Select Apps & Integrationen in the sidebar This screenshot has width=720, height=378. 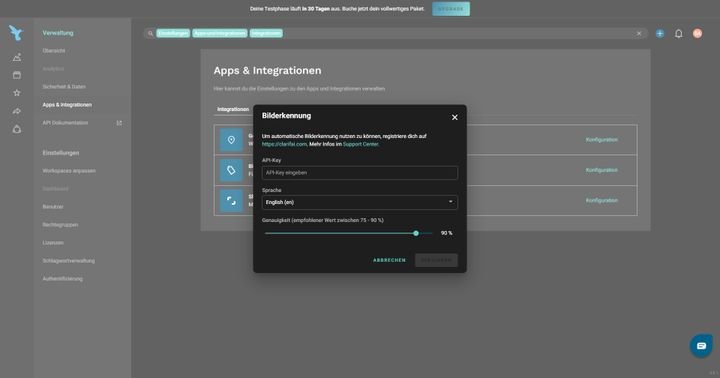pyautogui.click(x=67, y=105)
